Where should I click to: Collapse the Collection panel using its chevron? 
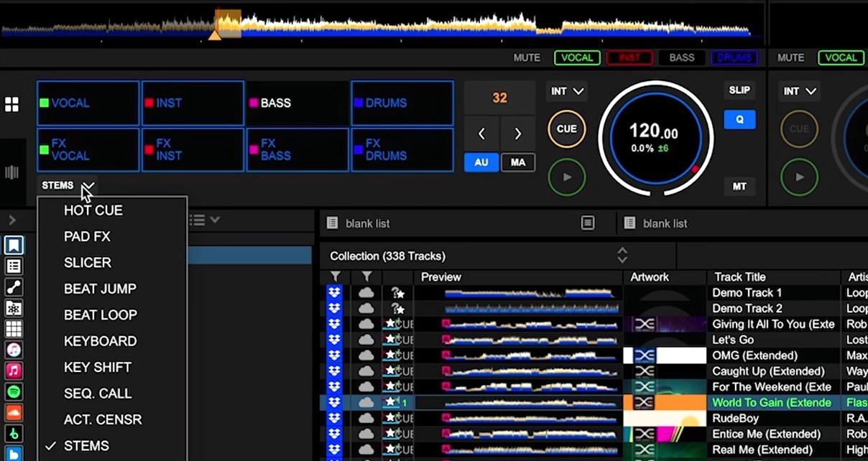coord(622,256)
